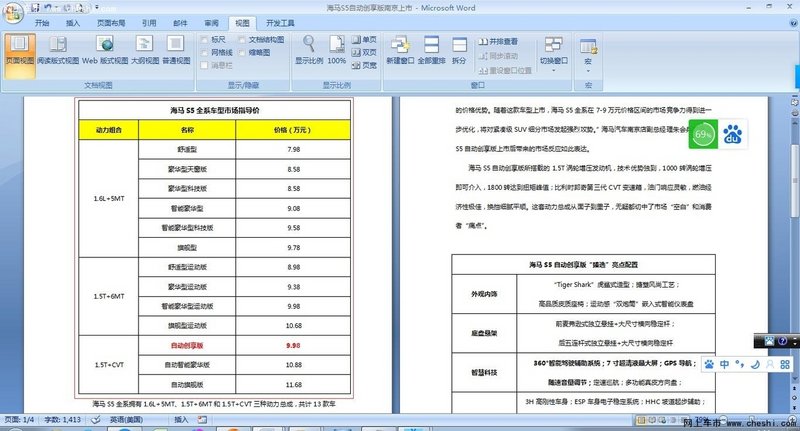Choose 页宽 page width zoom
The width and height of the screenshot is (800, 431).
(x=364, y=65)
